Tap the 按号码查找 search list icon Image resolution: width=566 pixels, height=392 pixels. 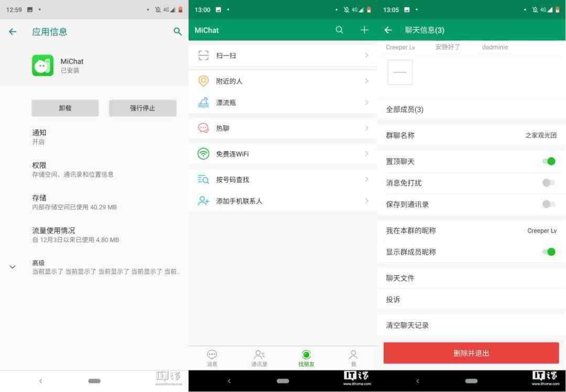[x=203, y=179]
